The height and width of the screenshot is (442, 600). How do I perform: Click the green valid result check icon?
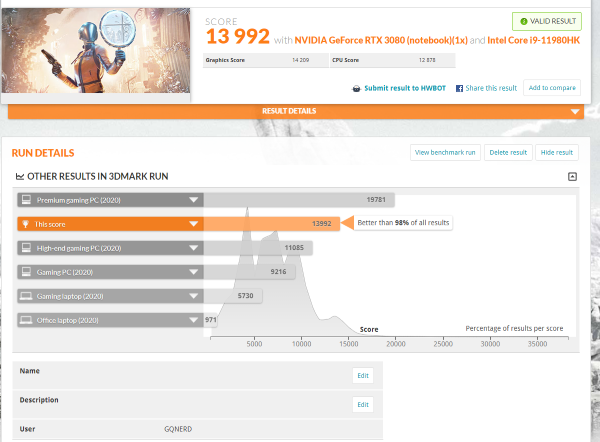[524, 21]
